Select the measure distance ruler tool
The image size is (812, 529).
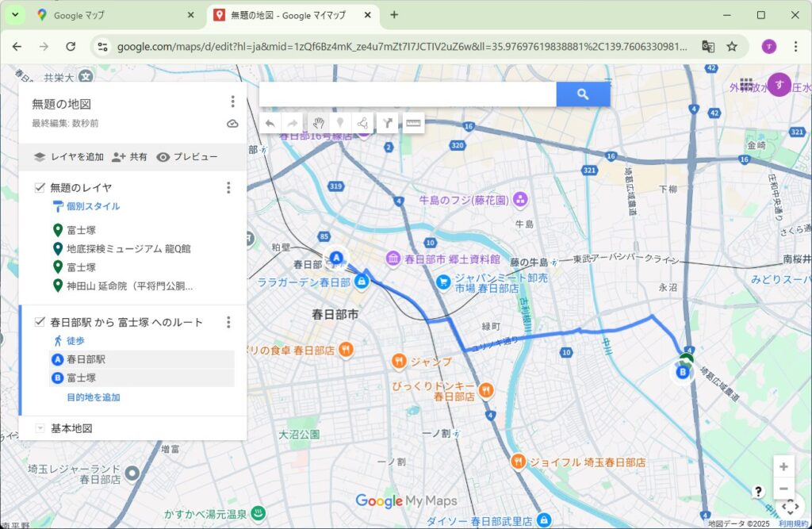412,123
